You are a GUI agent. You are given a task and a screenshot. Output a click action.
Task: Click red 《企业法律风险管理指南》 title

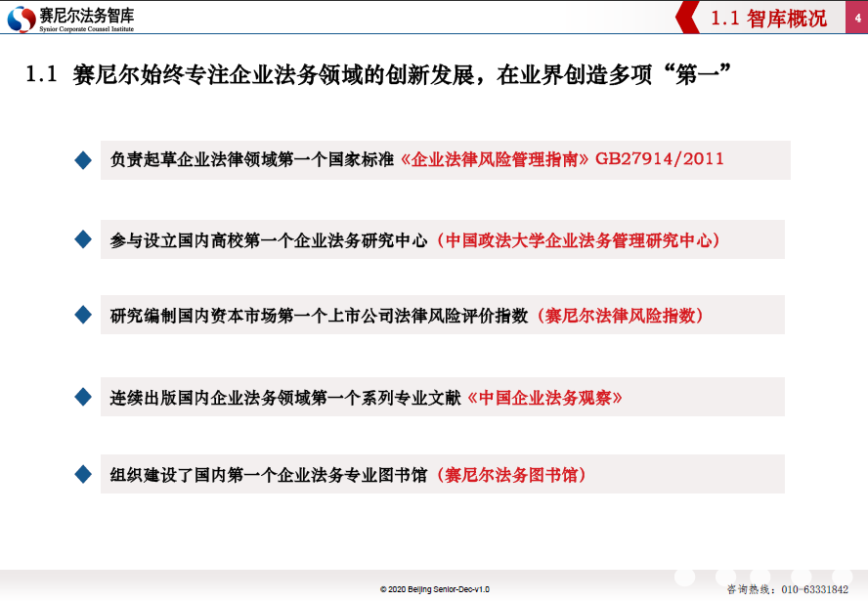tap(495, 159)
